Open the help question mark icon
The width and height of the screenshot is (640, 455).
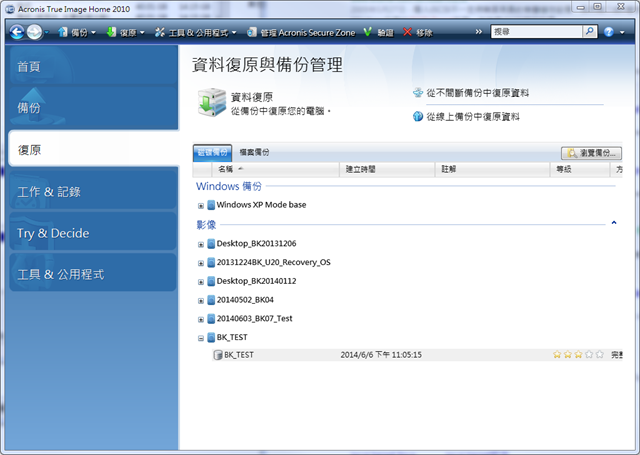[609, 32]
